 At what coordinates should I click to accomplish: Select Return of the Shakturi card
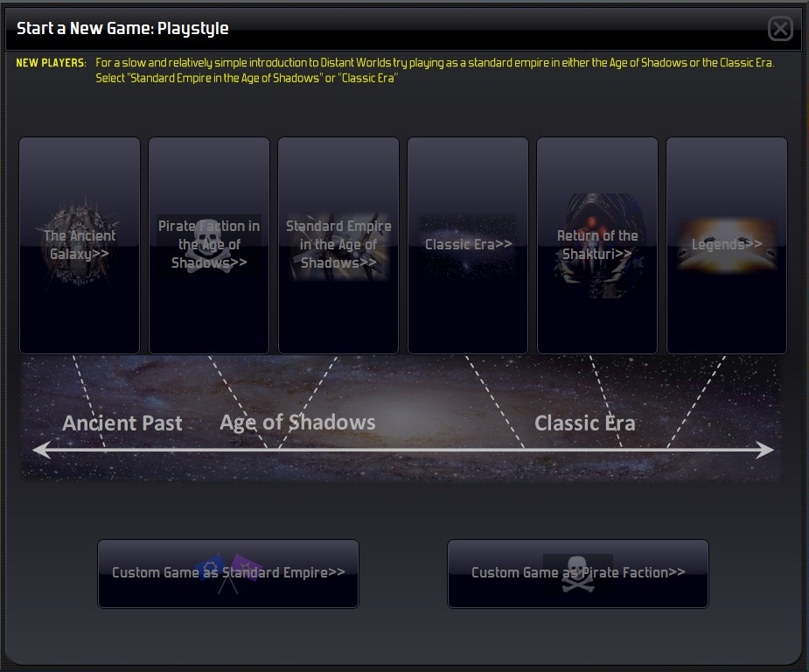coord(597,245)
